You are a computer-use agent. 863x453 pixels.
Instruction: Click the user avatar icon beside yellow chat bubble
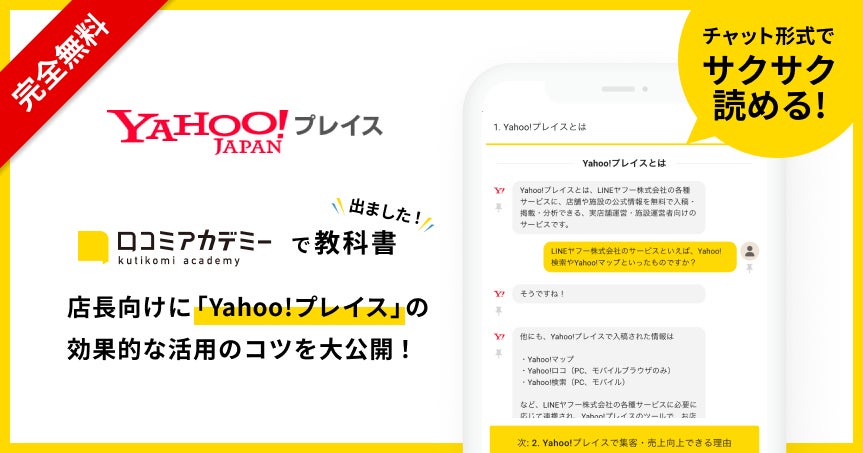pyautogui.click(x=749, y=252)
